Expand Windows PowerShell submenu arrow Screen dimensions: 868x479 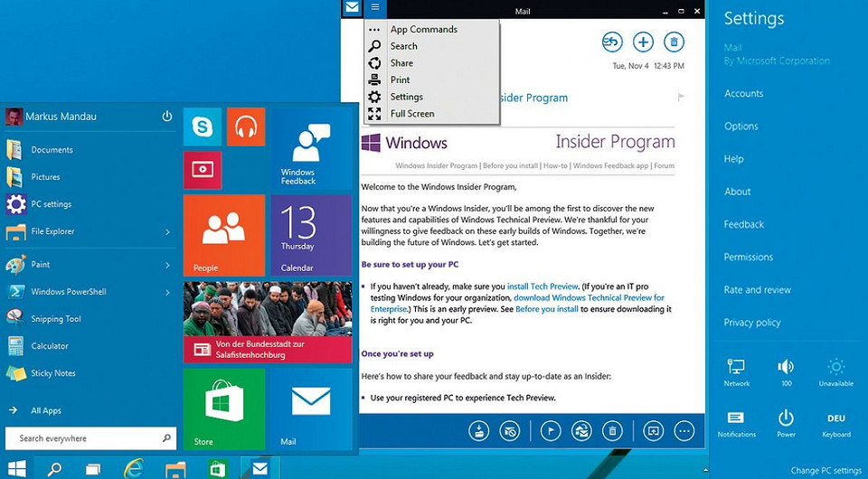pos(167,292)
